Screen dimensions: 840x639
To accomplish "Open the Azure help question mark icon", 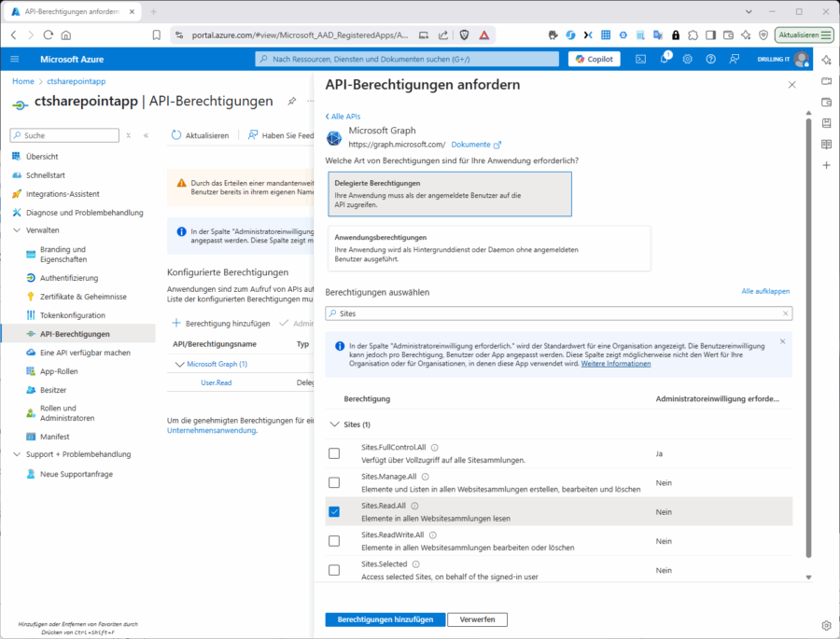I will click(711, 59).
